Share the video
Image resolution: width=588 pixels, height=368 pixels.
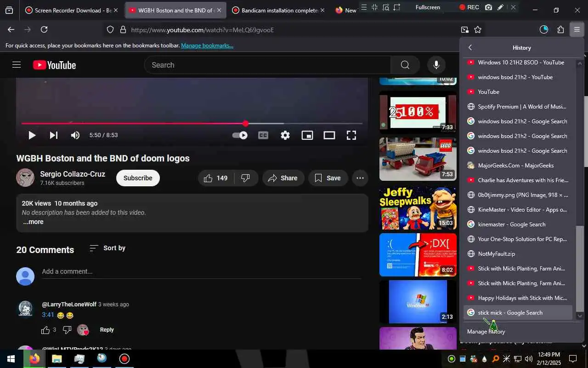click(x=283, y=178)
